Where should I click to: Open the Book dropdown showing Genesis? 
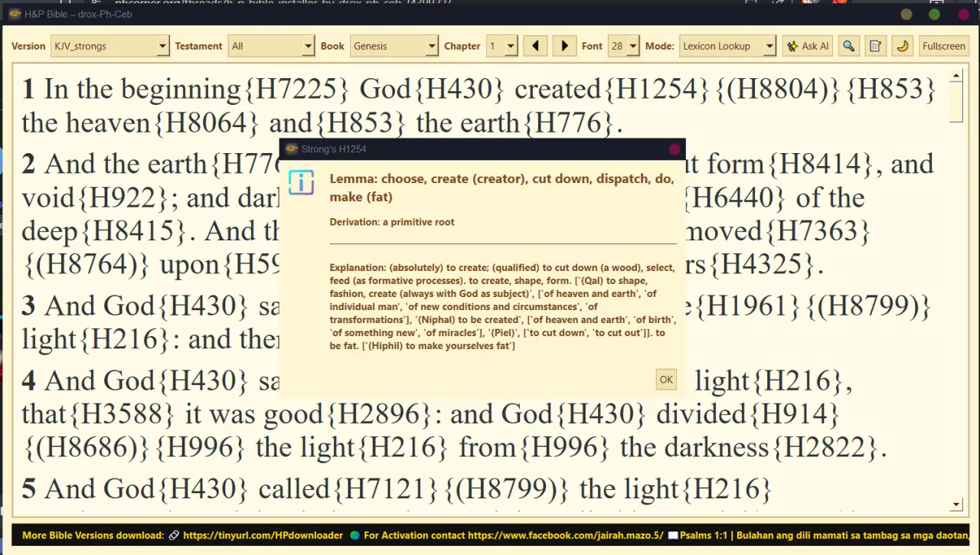[x=394, y=46]
